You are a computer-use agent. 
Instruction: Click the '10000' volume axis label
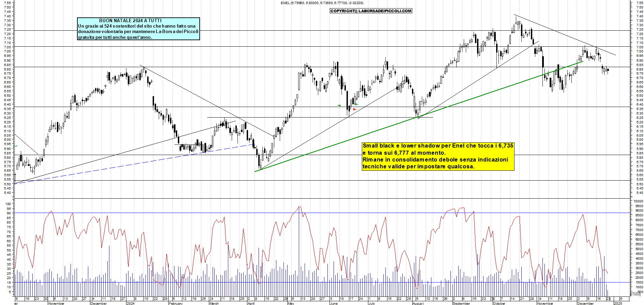(x=638, y=201)
